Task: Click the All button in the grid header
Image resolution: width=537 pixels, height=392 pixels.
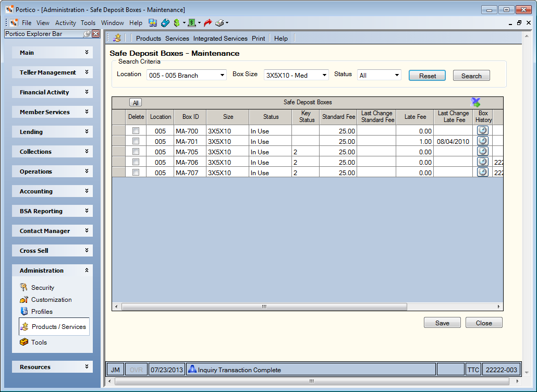Action: pyautogui.click(x=136, y=103)
